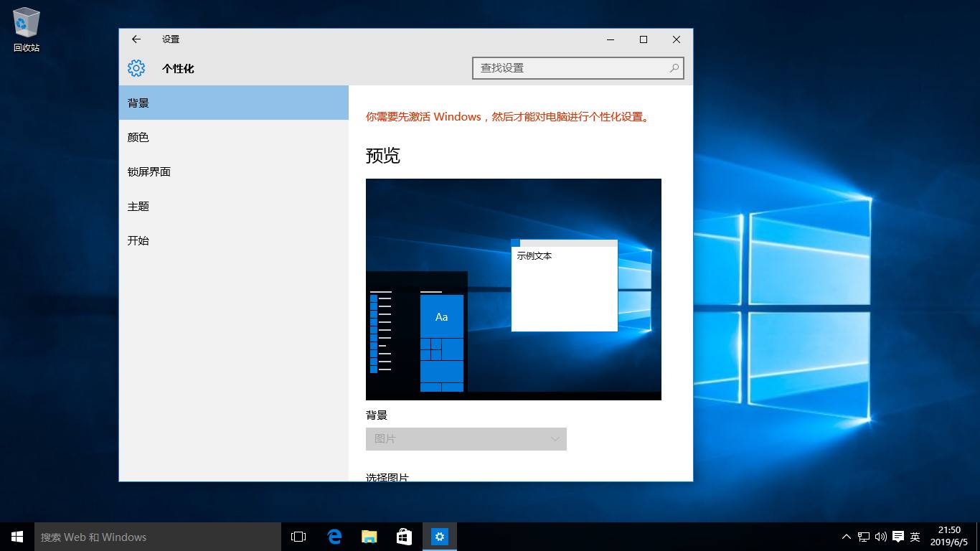Switch input language via the 英 indicator
Screen dimensions: 980x551
pos(915,536)
